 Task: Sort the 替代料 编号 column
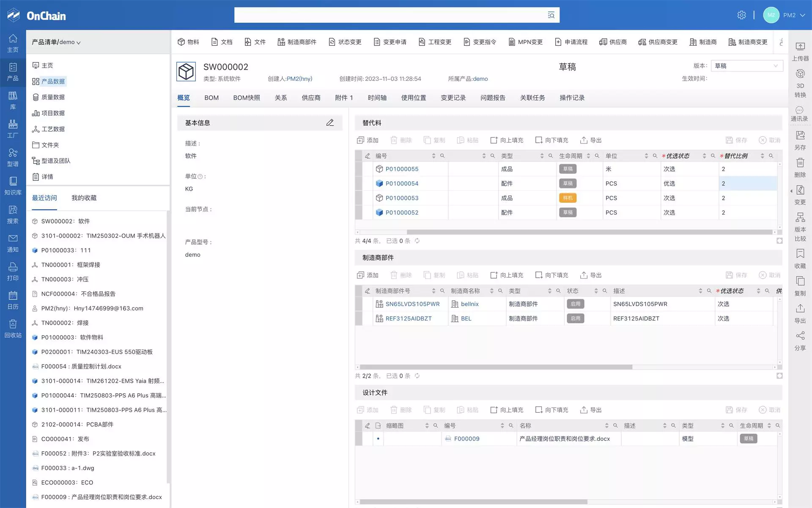click(x=433, y=156)
